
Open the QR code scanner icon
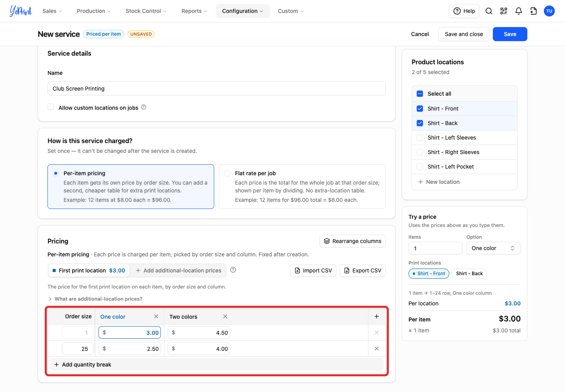click(x=504, y=11)
